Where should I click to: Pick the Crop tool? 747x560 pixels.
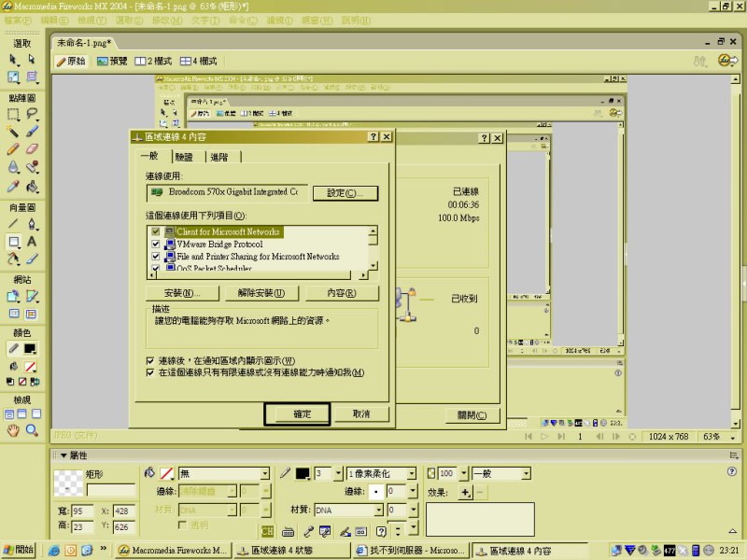pos(32,77)
